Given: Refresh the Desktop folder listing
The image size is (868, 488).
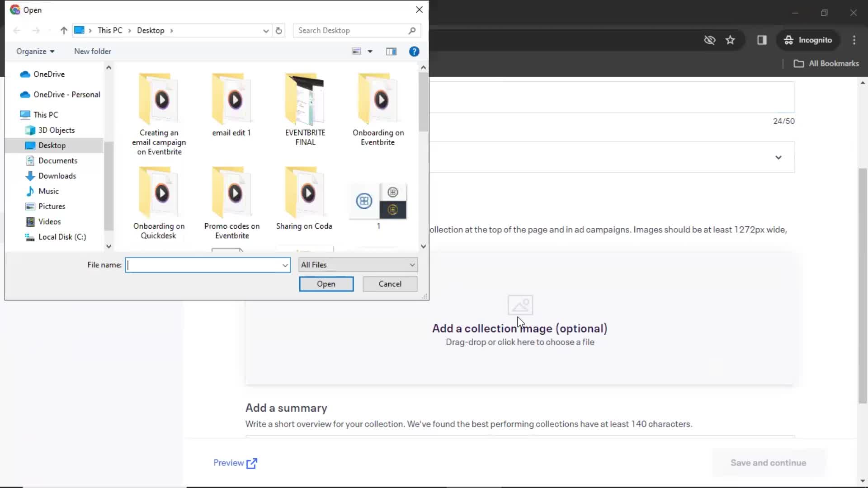Looking at the screenshot, I should [279, 30].
